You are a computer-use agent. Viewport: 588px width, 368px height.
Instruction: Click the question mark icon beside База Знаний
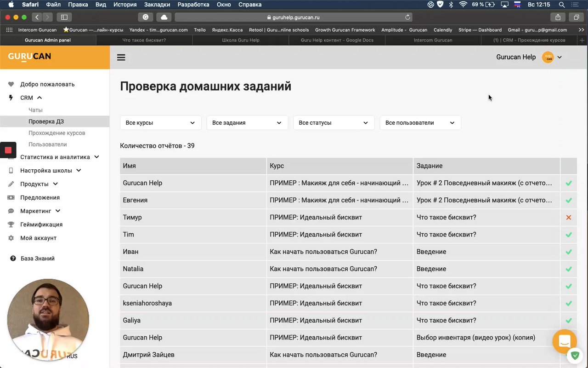(x=13, y=259)
